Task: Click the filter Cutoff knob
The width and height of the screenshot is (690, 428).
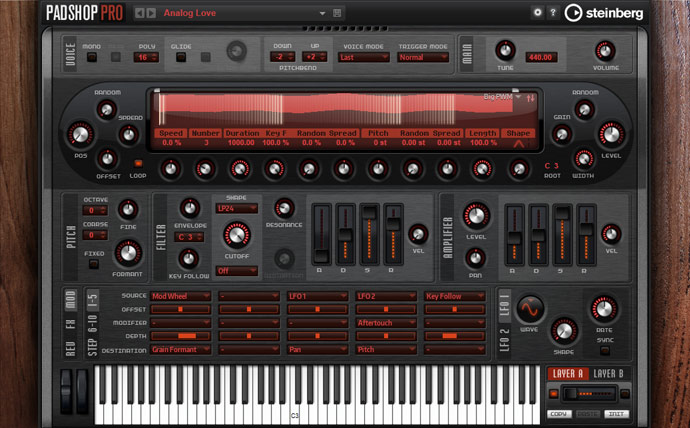Action: tap(237, 235)
